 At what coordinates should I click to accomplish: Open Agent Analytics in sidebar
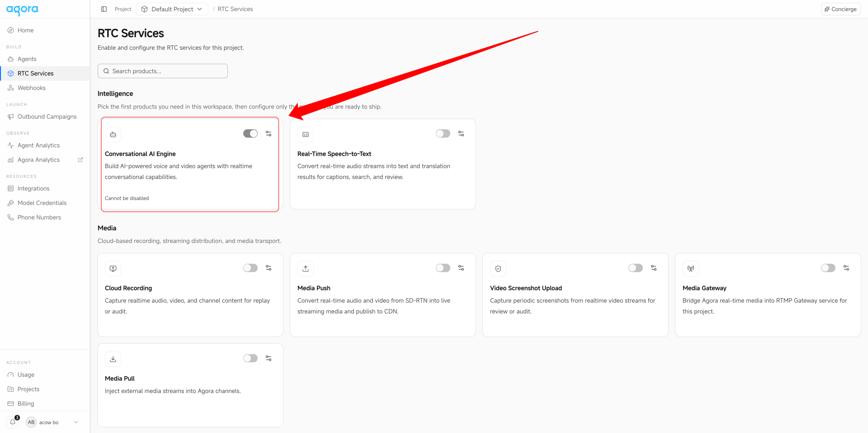(x=45, y=145)
